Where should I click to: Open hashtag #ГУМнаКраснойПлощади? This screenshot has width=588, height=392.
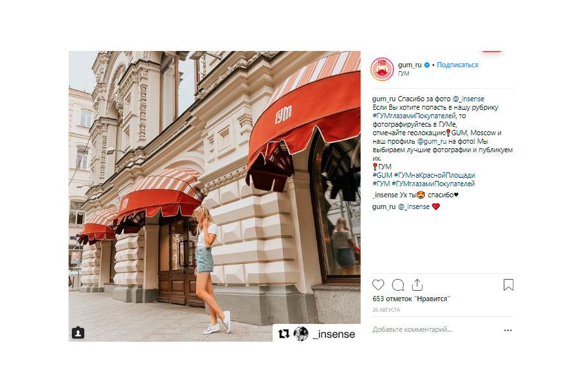point(434,175)
